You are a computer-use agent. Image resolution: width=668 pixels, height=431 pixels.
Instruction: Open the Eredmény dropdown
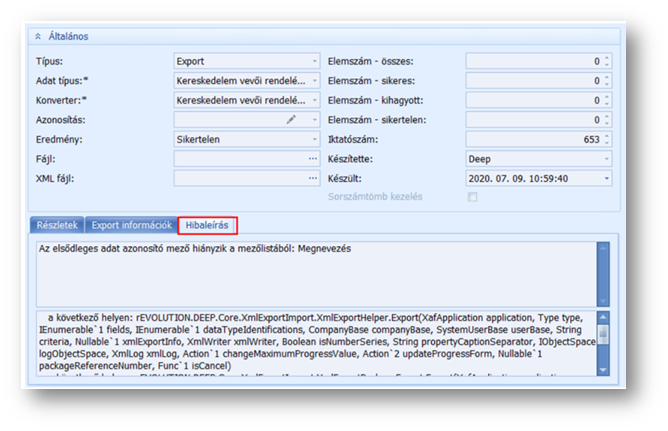314,139
